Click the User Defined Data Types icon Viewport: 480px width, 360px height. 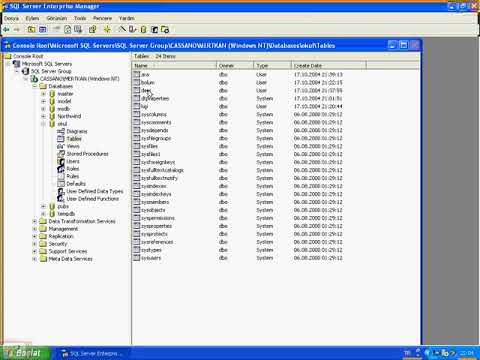pyautogui.click(x=61, y=191)
